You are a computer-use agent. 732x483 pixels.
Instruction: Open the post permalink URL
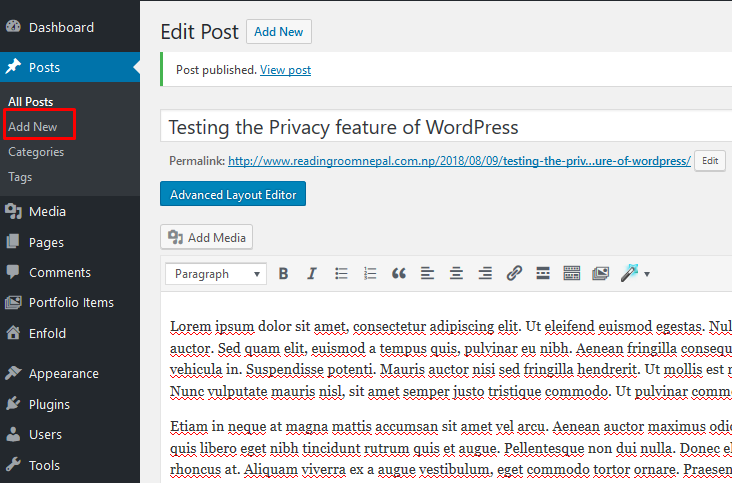459,161
